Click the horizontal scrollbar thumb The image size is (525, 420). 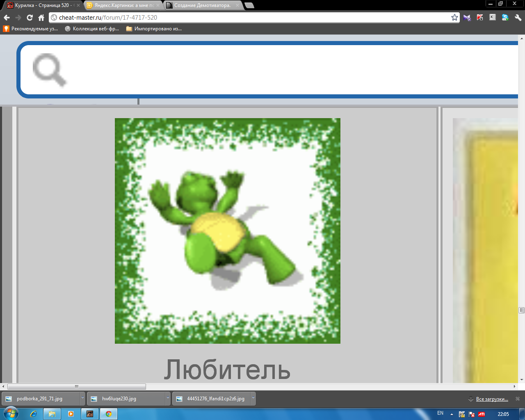click(76, 386)
